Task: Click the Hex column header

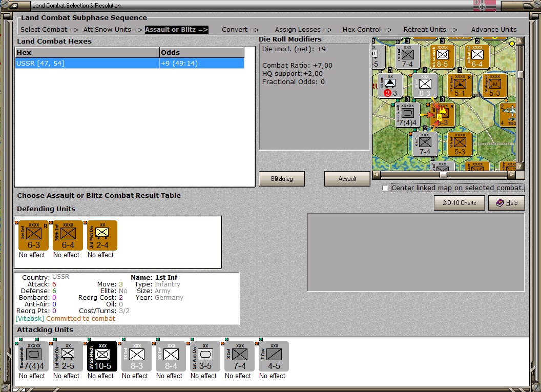Action: (87, 52)
